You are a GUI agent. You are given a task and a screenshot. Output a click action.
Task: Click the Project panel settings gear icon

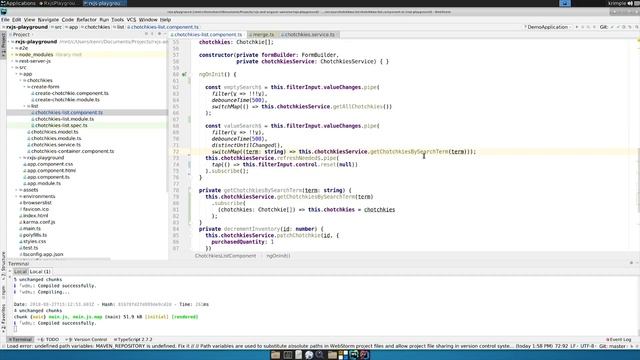159,34
